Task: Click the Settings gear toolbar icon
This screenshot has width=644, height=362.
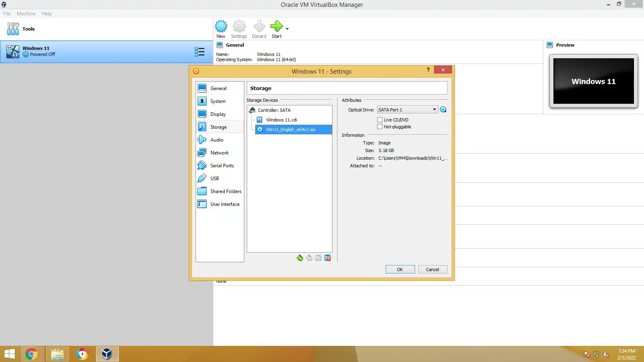Action: [x=239, y=27]
